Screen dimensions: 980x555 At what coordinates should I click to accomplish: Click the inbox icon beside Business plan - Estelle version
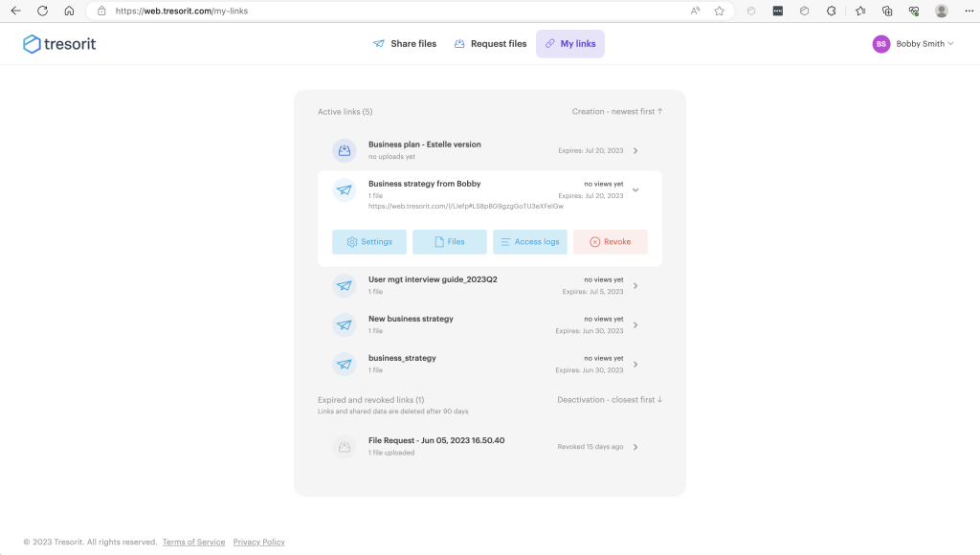[344, 150]
